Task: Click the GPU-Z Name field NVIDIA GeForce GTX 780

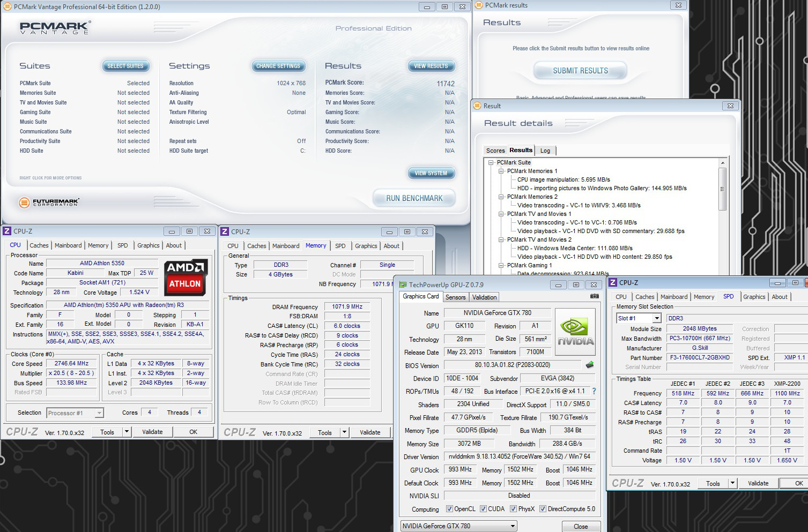Action: coord(497,313)
